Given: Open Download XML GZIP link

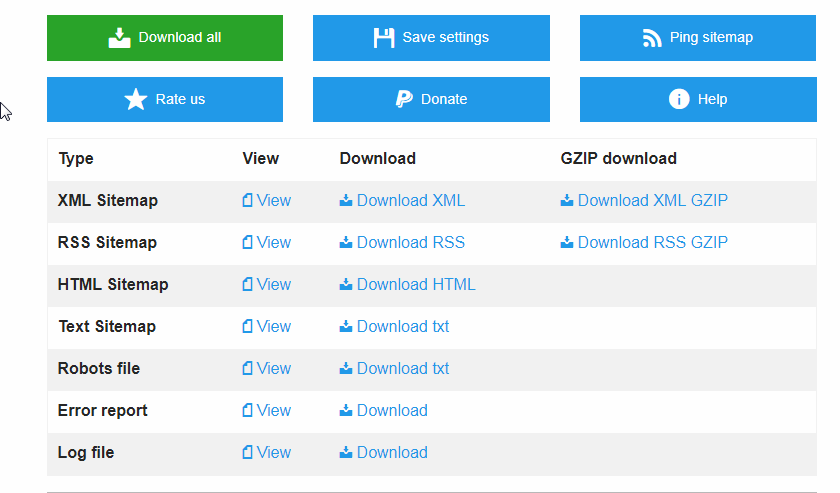Looking at the screenshot, I should point(644,200).
